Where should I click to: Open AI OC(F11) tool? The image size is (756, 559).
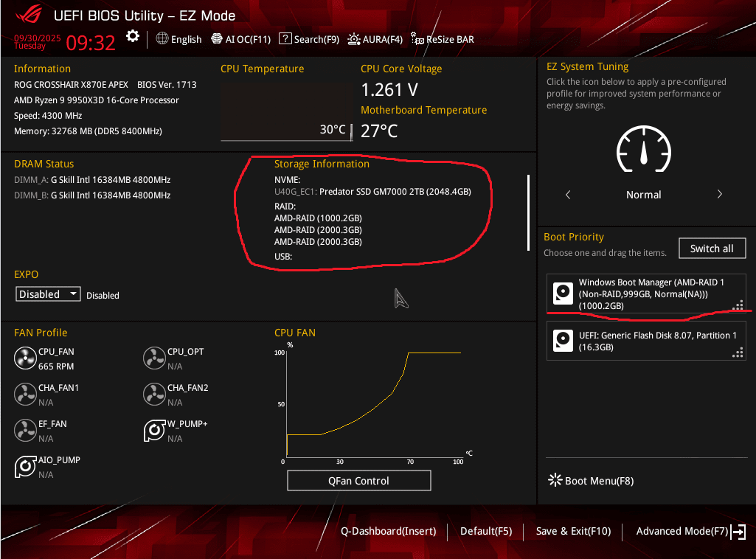[x=241, y=39]
